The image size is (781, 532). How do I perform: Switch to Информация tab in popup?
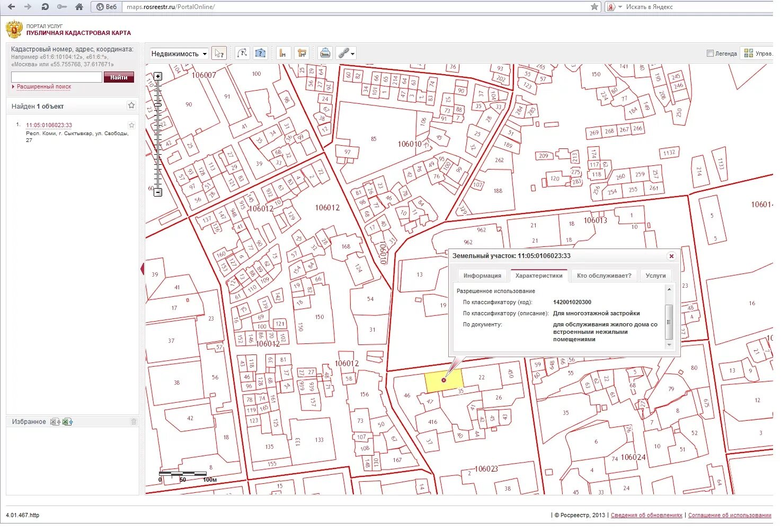482,276
